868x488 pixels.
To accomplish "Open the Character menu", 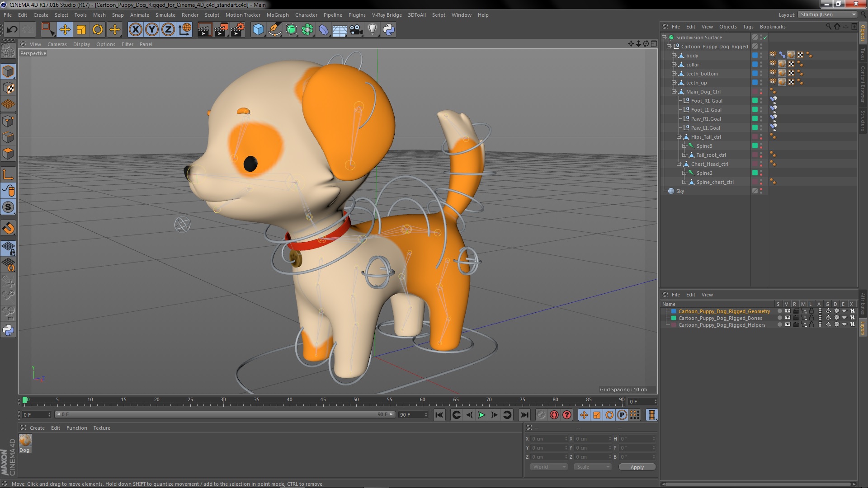I will [x=306, y=15].
